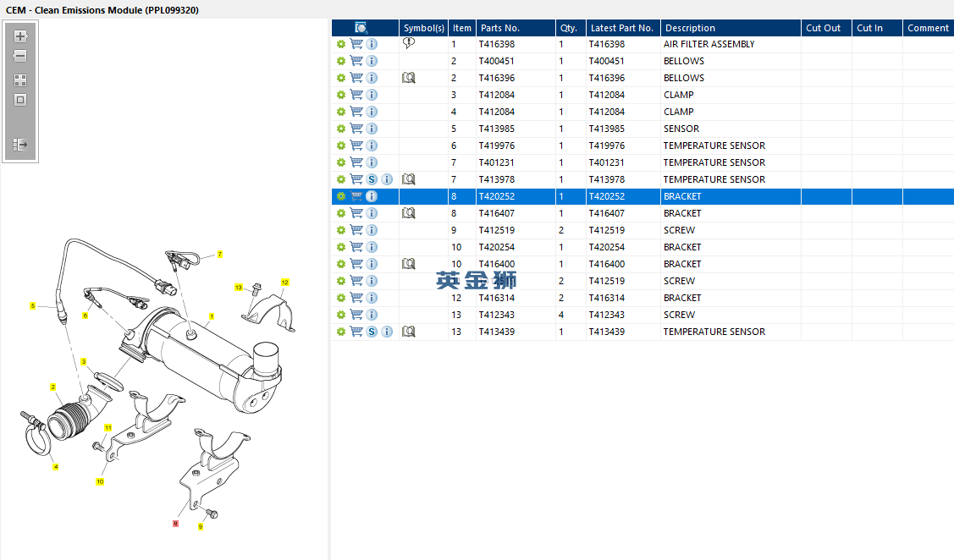Screen dimensions: 954x560
Task: Add CLAMP item 4 to cart
Action: pyautogui.click(x=356, y=112)
